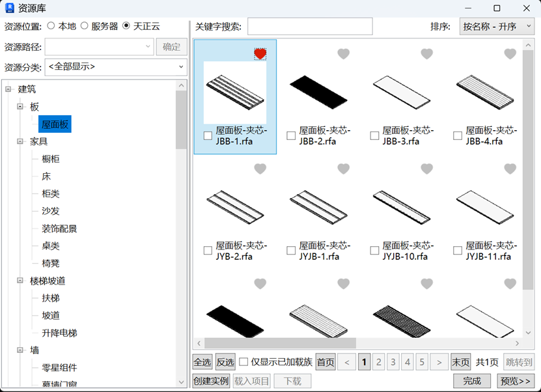The image size is (541, 392).
Task: Collapse the 板 tree node
Action: 20,107
